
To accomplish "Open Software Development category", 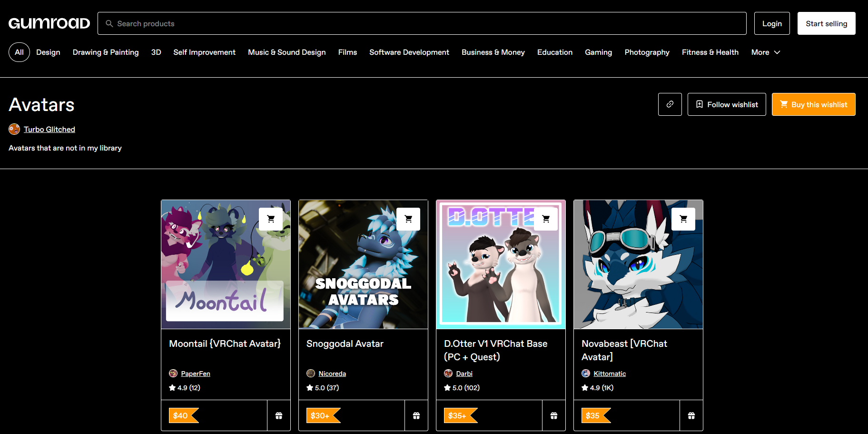I will [x=409, y=52].
